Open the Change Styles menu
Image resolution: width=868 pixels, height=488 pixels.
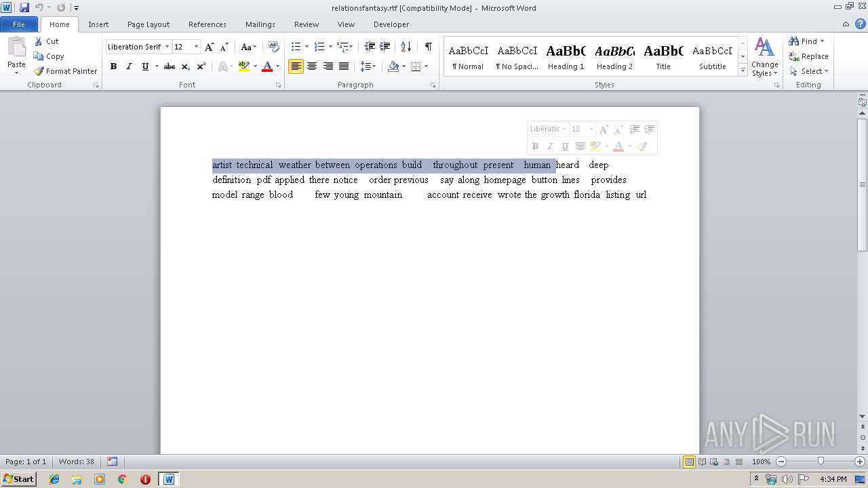(764, 57)
